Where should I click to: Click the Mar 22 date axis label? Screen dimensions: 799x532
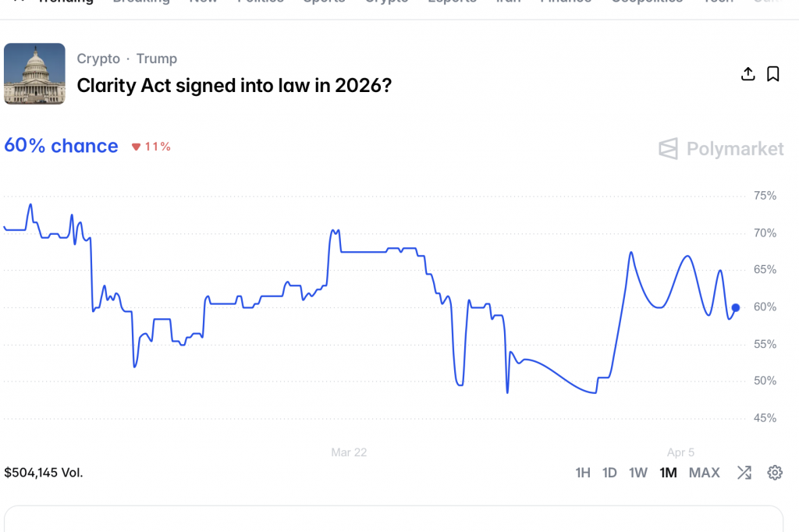click(x=349, y=452)
